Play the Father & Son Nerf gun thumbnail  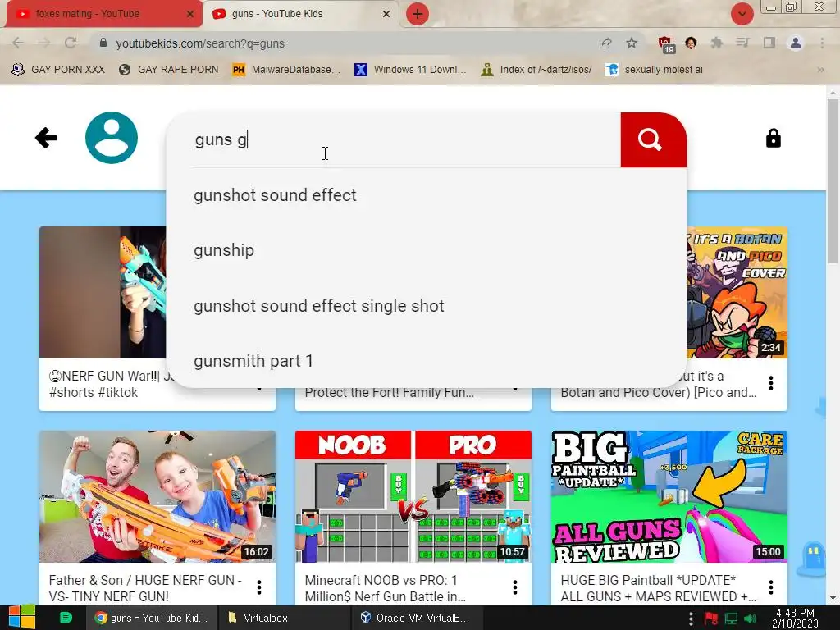(157, 496)
